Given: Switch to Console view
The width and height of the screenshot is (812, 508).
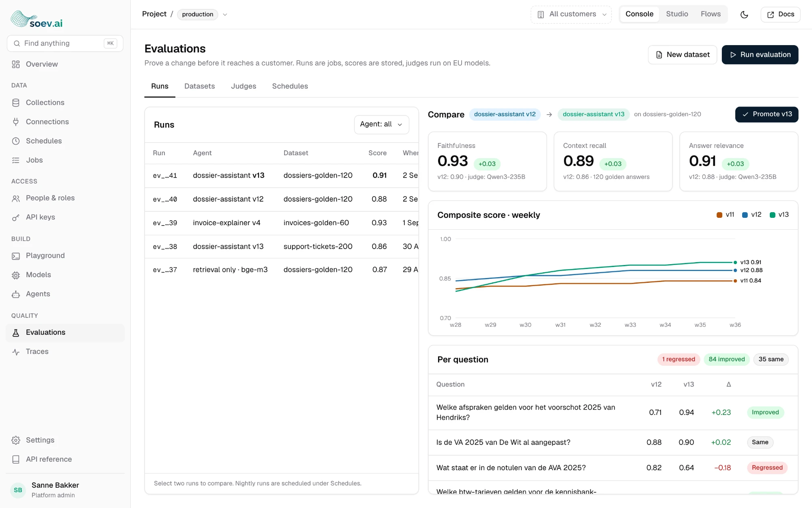Looking at the screenshot, I should (639, 14).
